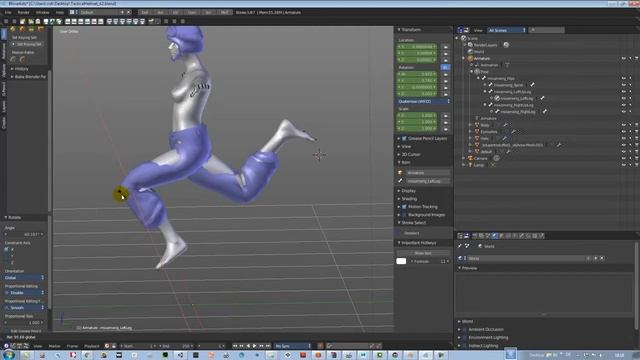Viewport: 640px width, 360px height.
Task: Click the Pose icon in the outliner
Action: 477,71
